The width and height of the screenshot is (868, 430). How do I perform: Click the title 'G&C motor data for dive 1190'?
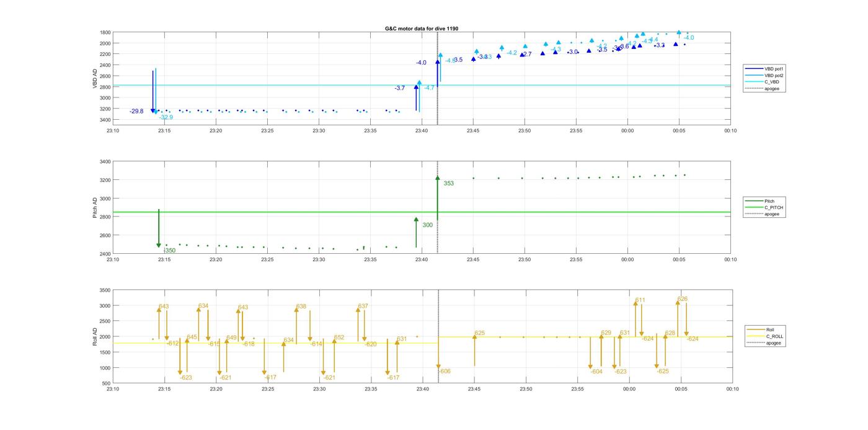(x=422, y=29)
